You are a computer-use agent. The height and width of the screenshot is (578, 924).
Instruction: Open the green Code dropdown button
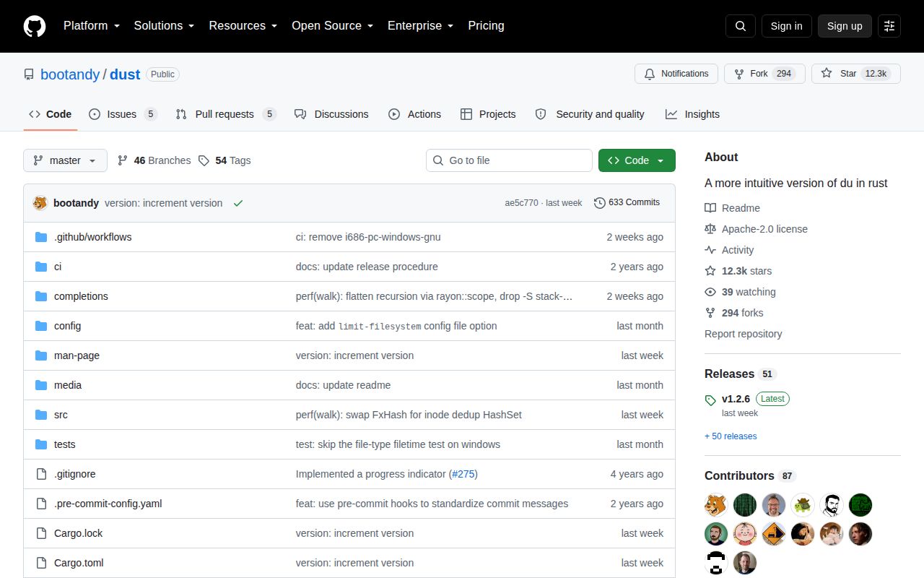tap(637, 160)
